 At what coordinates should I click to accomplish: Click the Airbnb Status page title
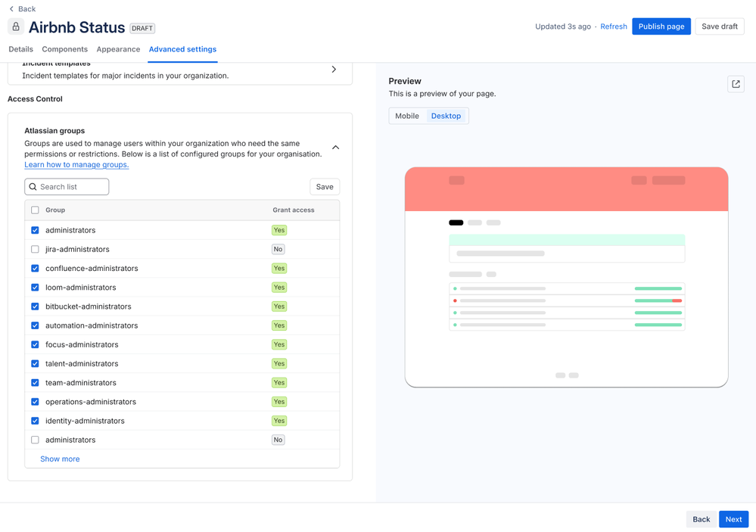tap(76, 27)
